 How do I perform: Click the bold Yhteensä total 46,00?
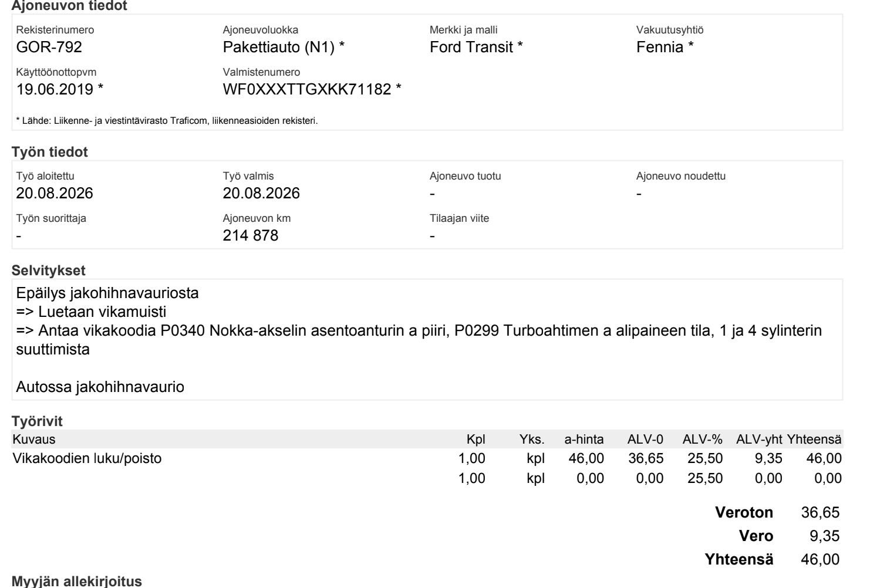pos(820,559)
